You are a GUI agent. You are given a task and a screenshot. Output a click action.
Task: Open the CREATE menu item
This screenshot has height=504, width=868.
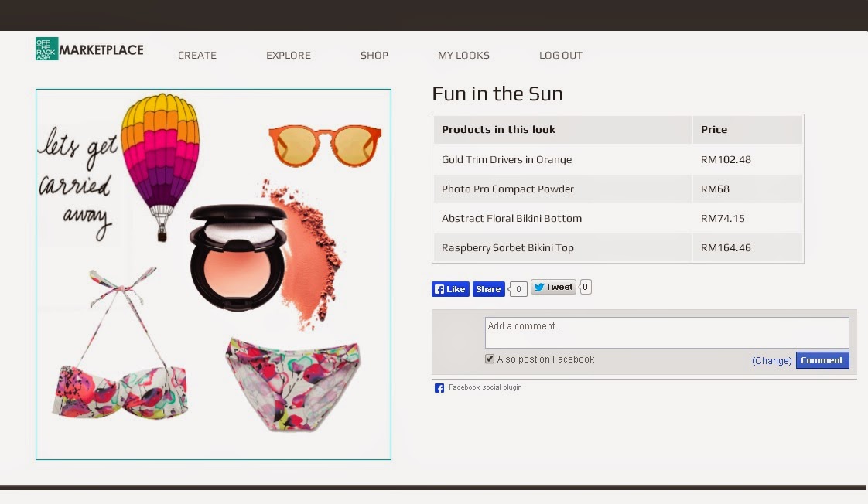197,56
